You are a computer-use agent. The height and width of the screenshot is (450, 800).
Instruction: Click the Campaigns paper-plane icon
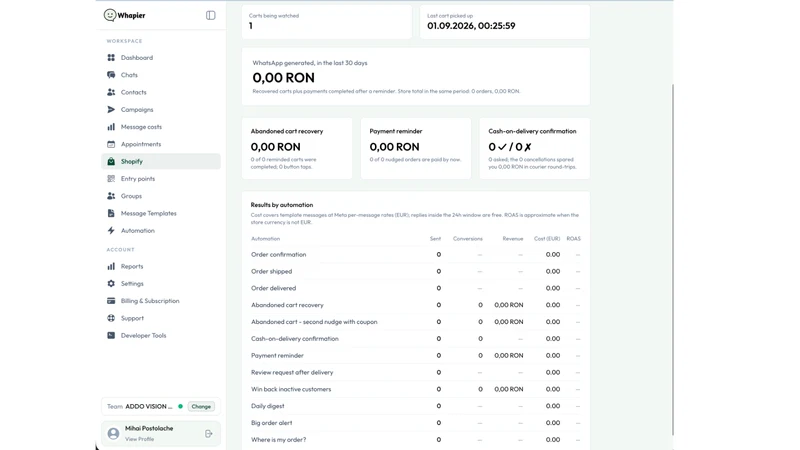(111, 110)
